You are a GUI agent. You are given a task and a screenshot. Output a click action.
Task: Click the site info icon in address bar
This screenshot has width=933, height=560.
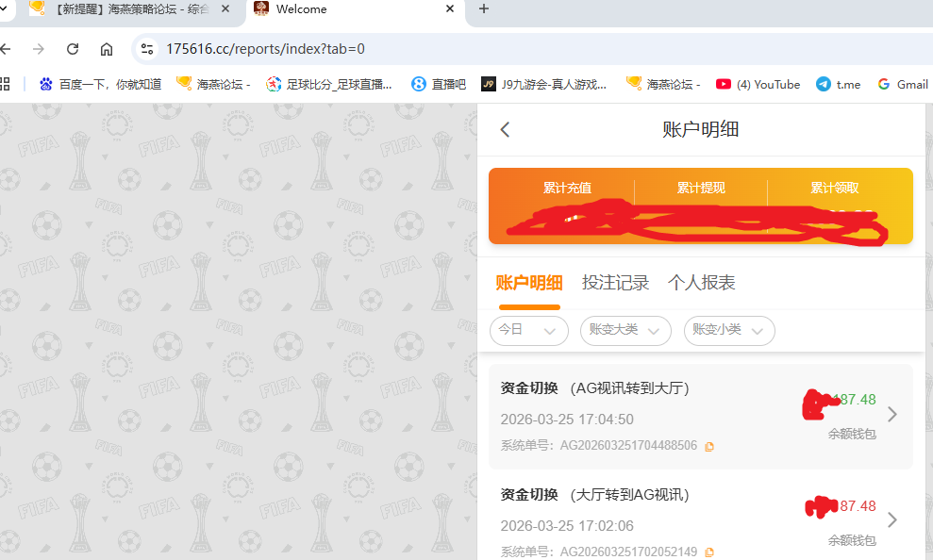click(x=146, y=48)
